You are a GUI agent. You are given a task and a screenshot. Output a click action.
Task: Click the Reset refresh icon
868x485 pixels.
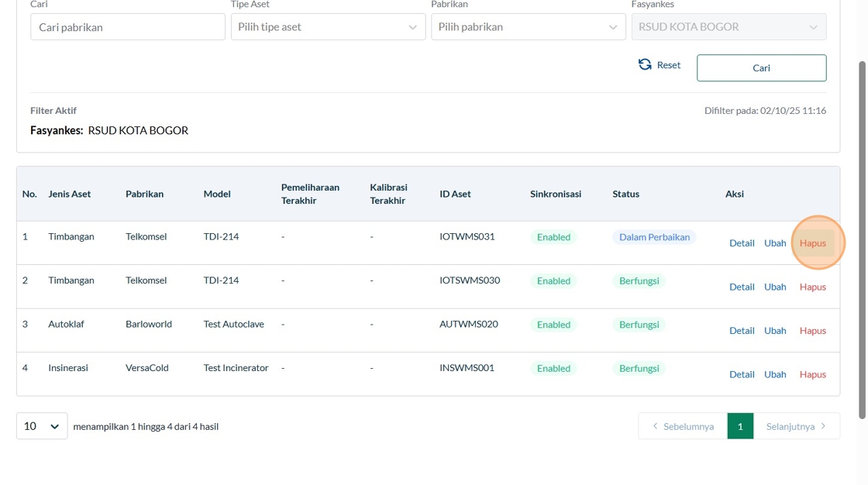645,65
